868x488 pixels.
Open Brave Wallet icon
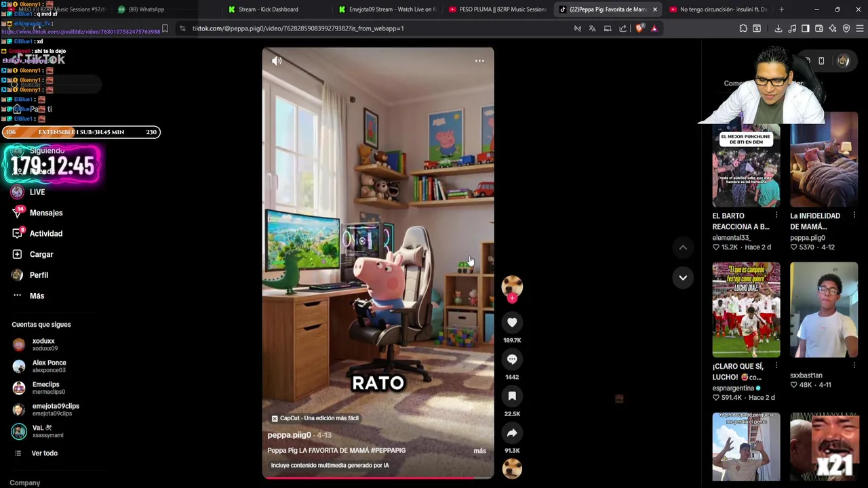point(819,28)
